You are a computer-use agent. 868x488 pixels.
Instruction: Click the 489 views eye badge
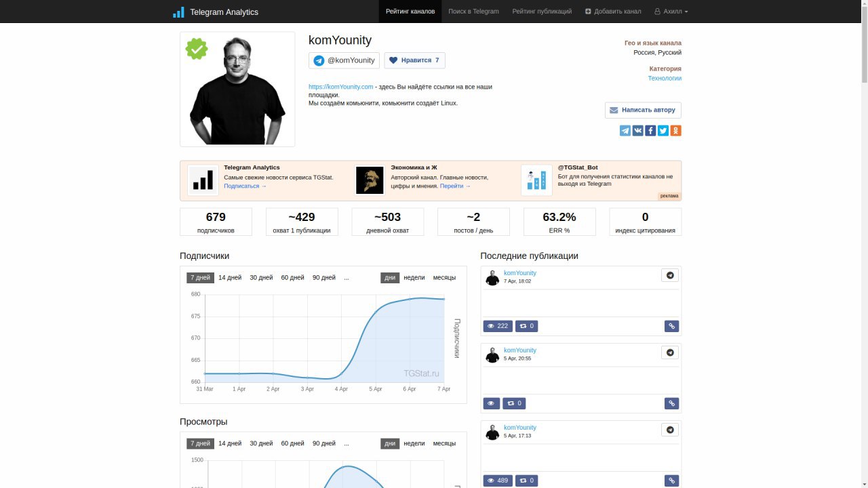coord(498,481)
